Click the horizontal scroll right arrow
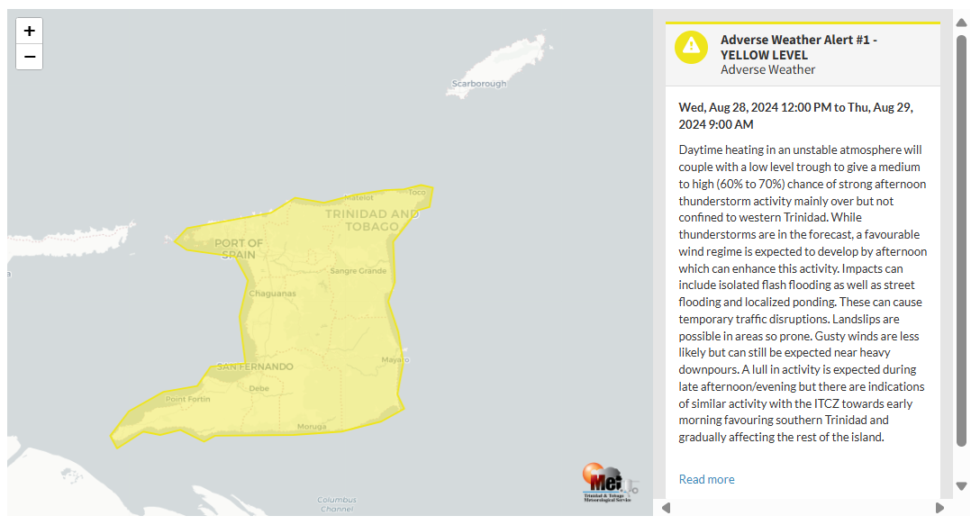Viewport: 980px width, 525px height. pyautogui.click(x=939, y=508)
